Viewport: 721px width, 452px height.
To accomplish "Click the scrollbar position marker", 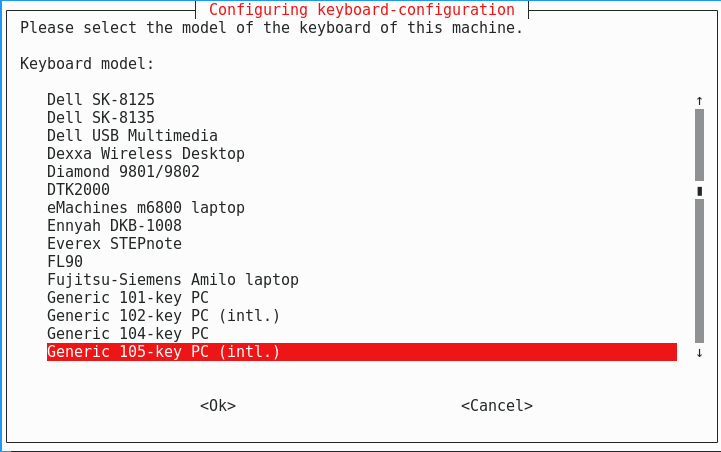I will point(699,191).
